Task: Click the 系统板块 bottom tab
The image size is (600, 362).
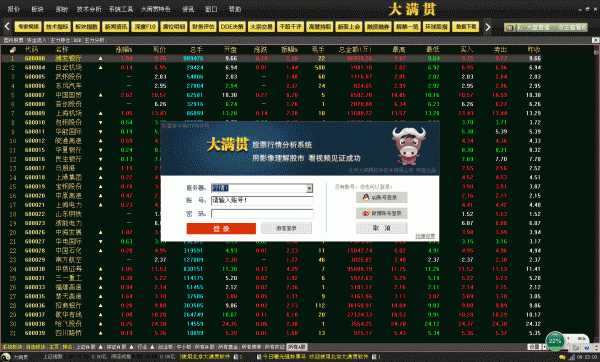Action: (x=12, y=347)
